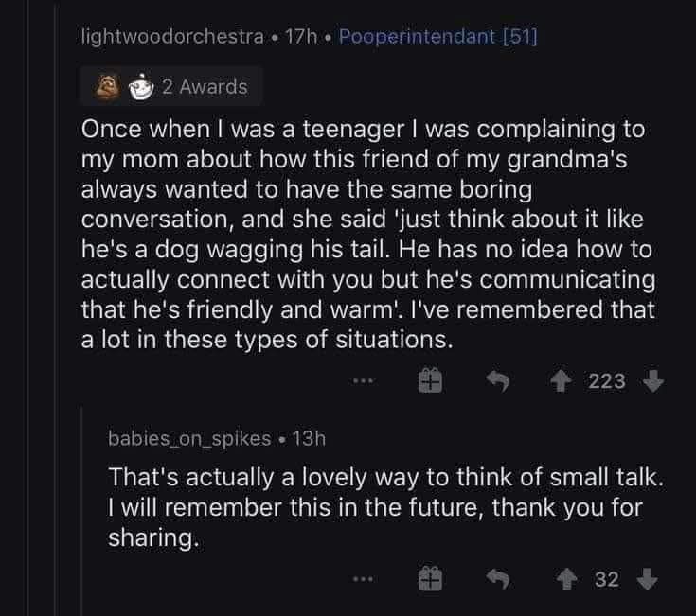This screenshot has height=616, width=696.
Task: Click the snoo award icon
Action: tap(139, 87)
